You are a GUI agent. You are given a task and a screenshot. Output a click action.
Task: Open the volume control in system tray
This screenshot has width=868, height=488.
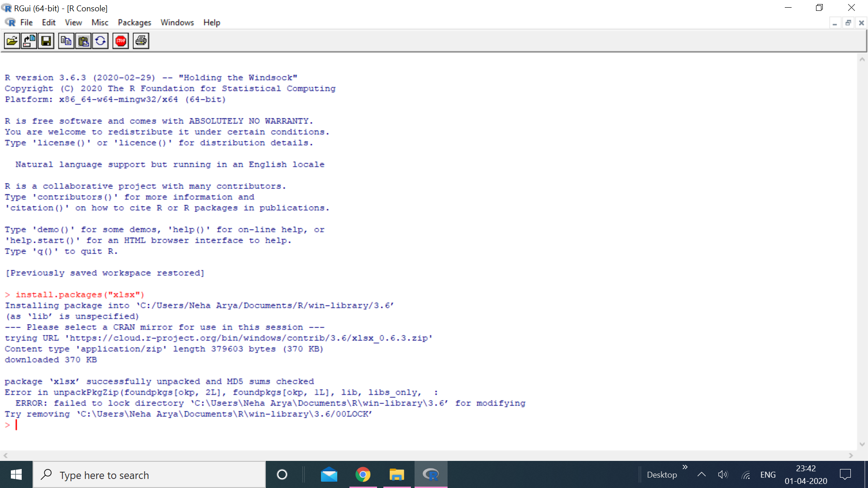click(722, 474)
